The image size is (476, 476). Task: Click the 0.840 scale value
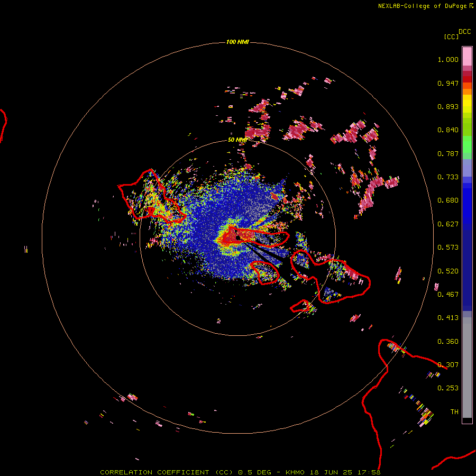448,130
